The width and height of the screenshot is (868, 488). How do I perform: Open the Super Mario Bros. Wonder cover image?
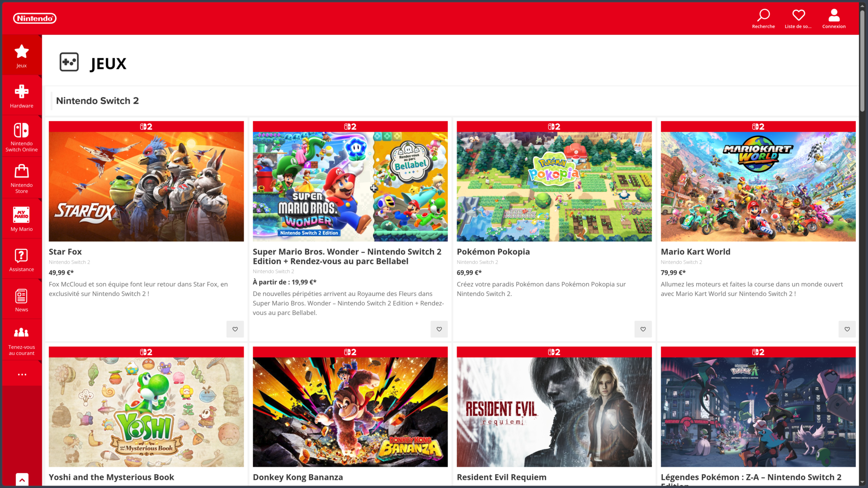click(x=350, y=187)
